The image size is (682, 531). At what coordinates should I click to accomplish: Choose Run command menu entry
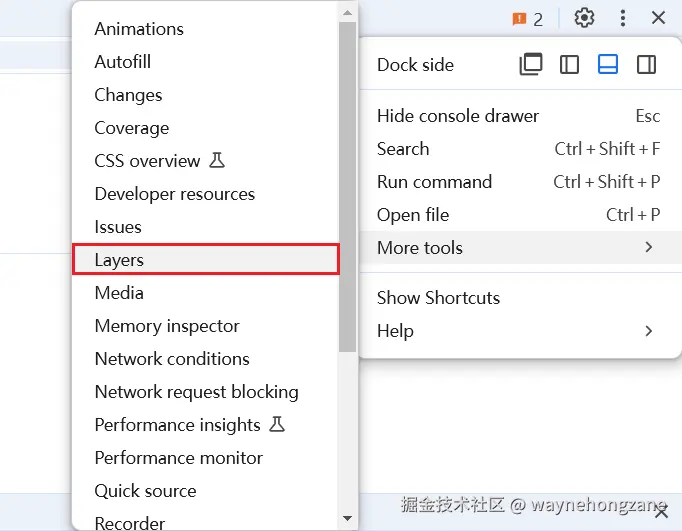[434, 182]
